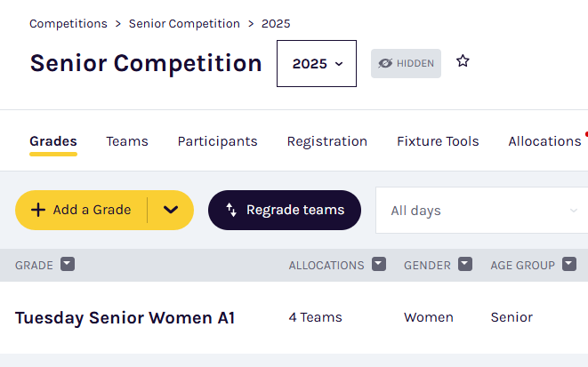This screenshot has height=367, width=588.
Task: Open Tuesday Senior Women A1 grade row
Action: coord(125,317)
